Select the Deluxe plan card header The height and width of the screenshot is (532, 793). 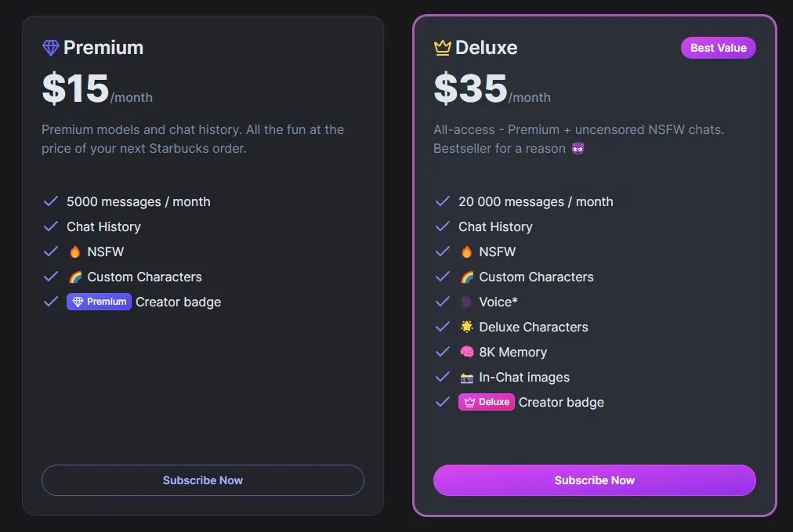pos(475,47)
